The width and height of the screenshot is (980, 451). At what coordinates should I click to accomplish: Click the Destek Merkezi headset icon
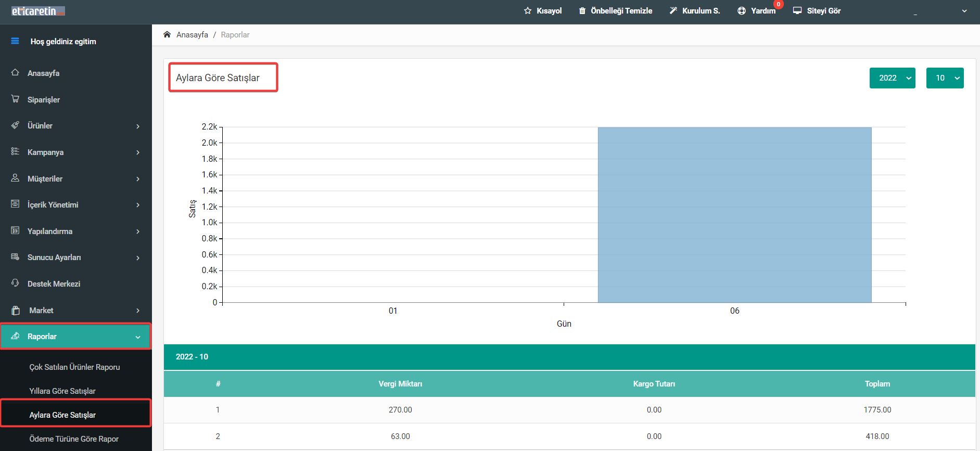pyautogui.click(x=15, y=283)
